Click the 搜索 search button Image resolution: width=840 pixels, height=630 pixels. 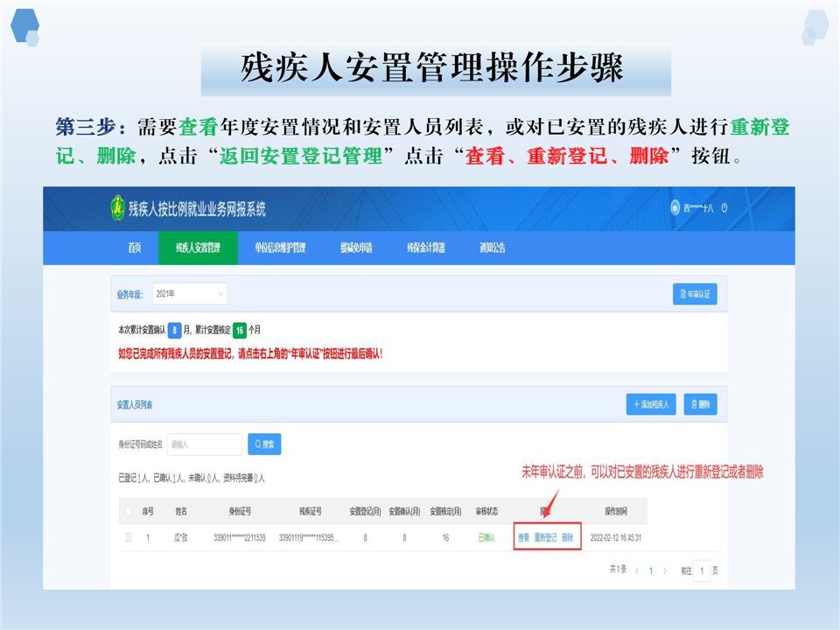[x=264, y=444]
